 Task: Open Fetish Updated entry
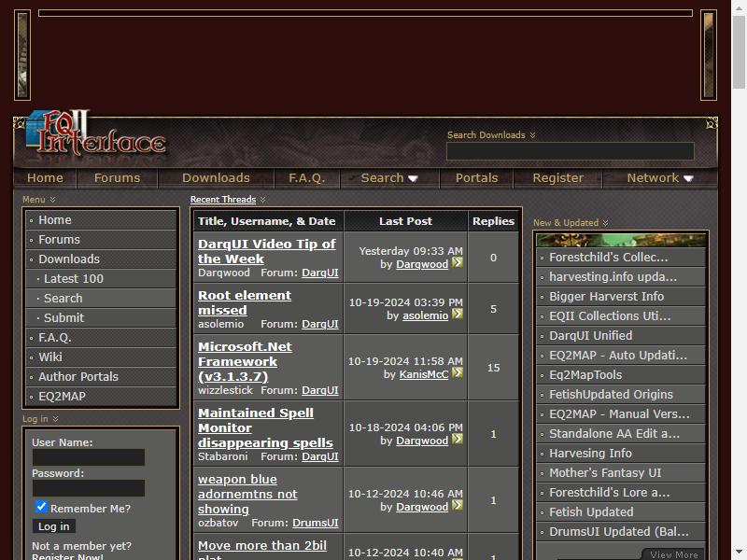620,511
